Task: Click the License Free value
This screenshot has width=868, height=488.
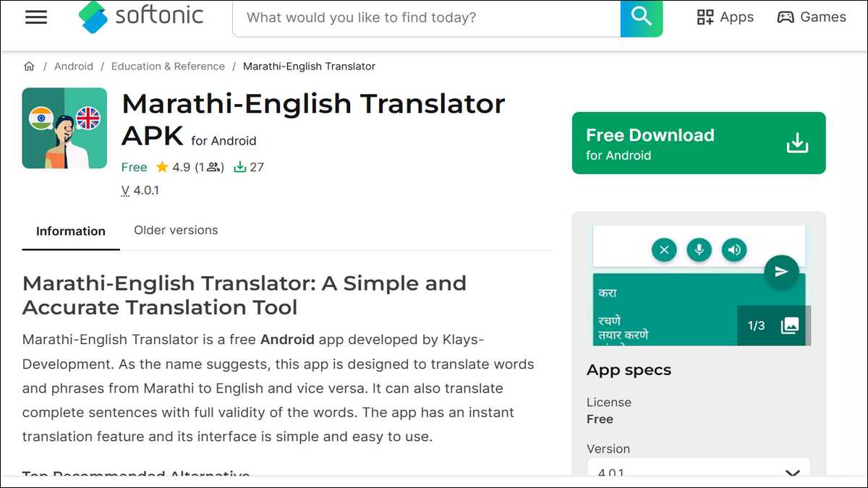Action: click(600, 419)
